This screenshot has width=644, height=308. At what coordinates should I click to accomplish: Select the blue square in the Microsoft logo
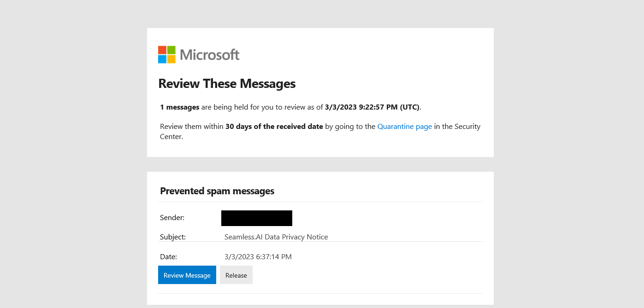pos(162,58)
